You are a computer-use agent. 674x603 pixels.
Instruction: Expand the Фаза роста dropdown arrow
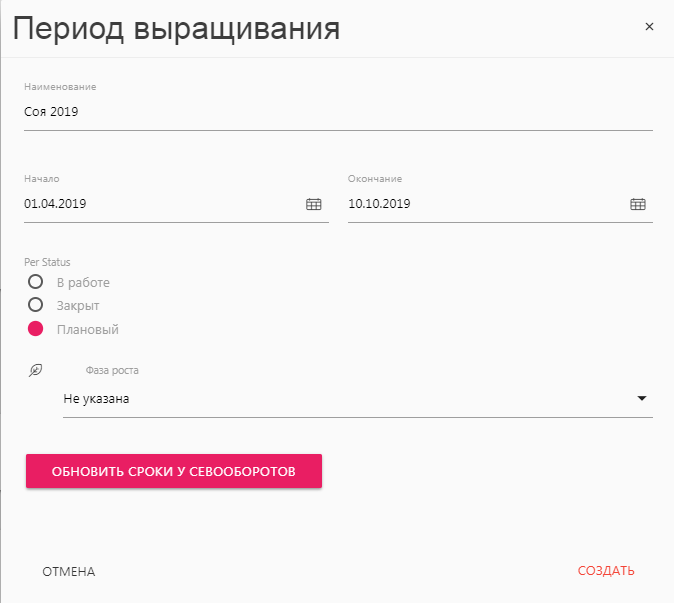642,399
